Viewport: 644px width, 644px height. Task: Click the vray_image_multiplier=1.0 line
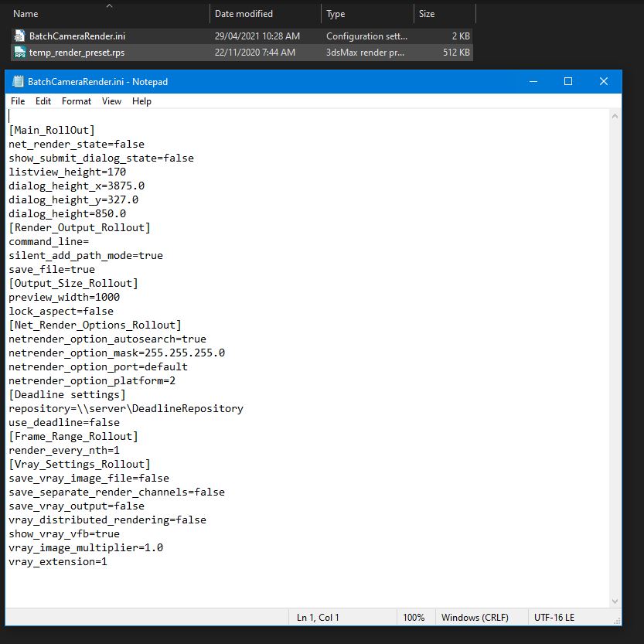click(x=86, y=548)
